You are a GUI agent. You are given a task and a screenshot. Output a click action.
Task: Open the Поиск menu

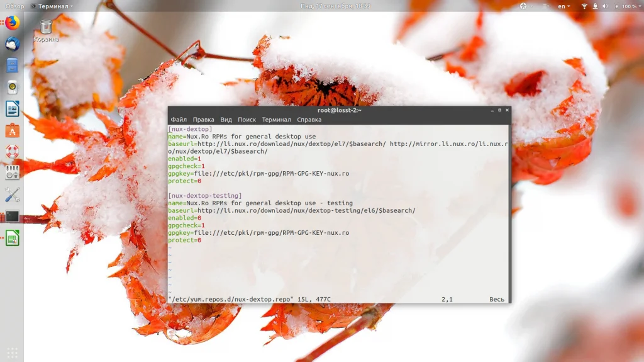pos(247,120)
